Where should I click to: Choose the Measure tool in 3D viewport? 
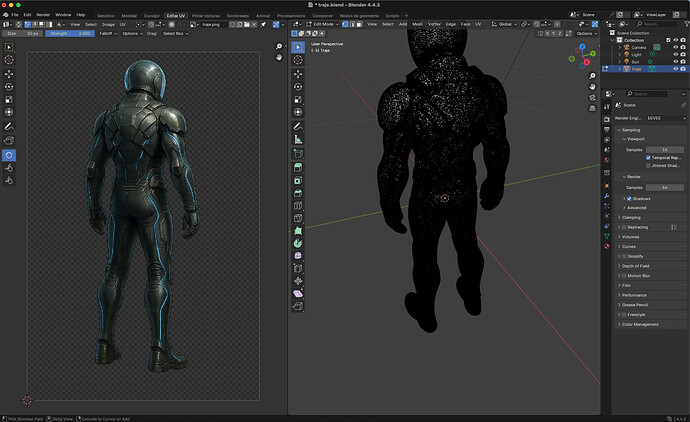point(298,139)
